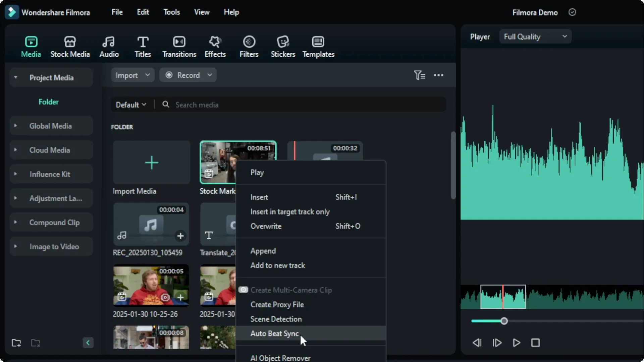644x362 pixels.
Task: Open the Effects panel
Action: pyautogui.click(x=215, y=46)
